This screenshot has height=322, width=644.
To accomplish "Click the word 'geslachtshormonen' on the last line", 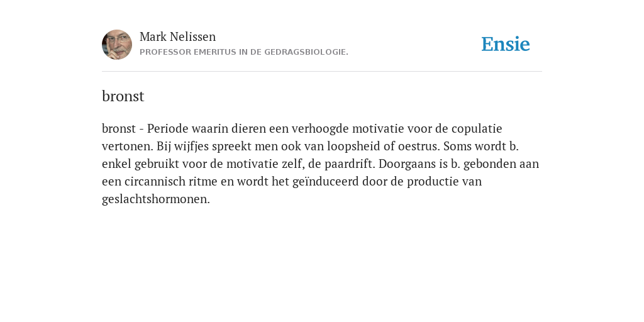I will pyautogui.click(x=155, y=199).
